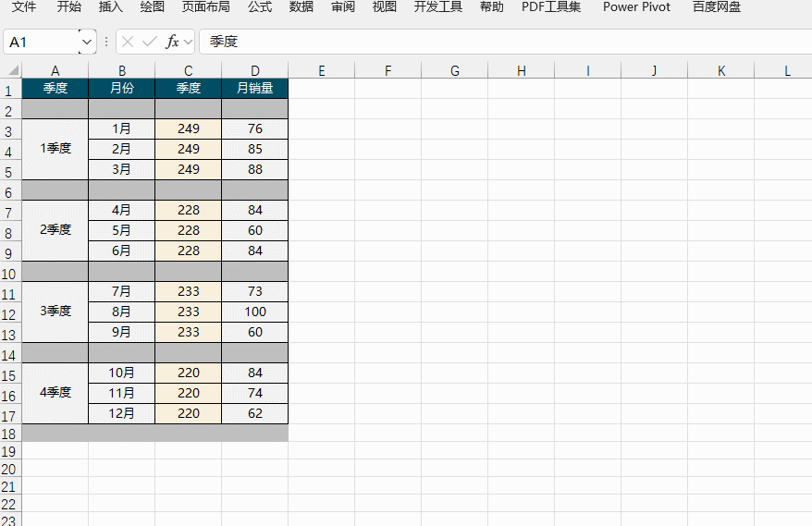Click the cancel X icon in formula bar
The height and width of the screenshot is (526, 812).
(128, 42)
